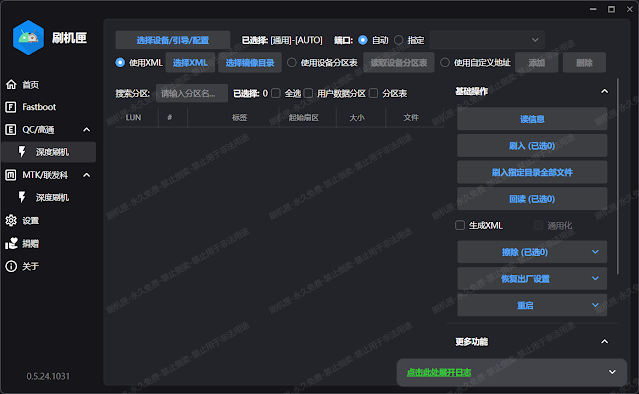Click the 读信息 button
This screenshot has width=639, height=394.
tap(532, 119)
